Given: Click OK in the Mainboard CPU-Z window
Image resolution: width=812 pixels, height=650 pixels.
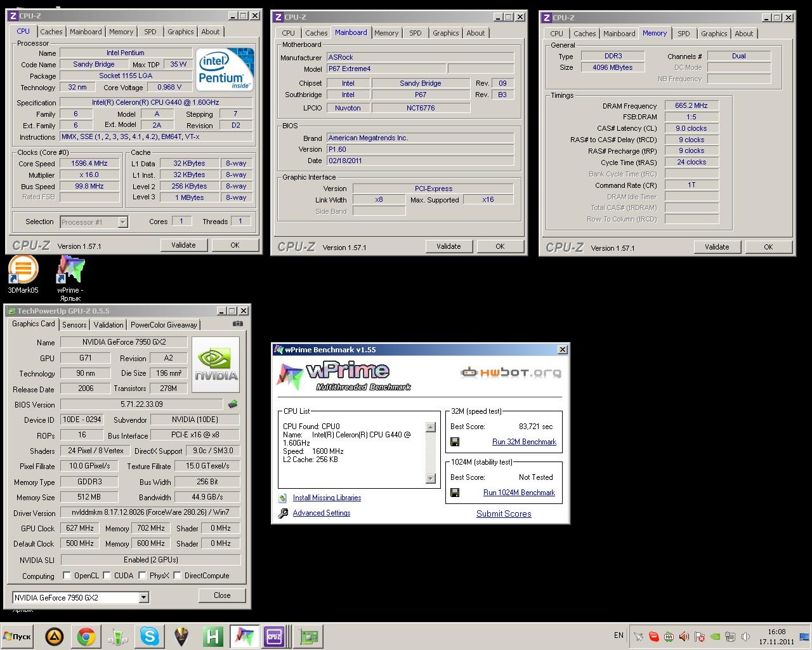Looking at the screenshot, I should 500,246.
